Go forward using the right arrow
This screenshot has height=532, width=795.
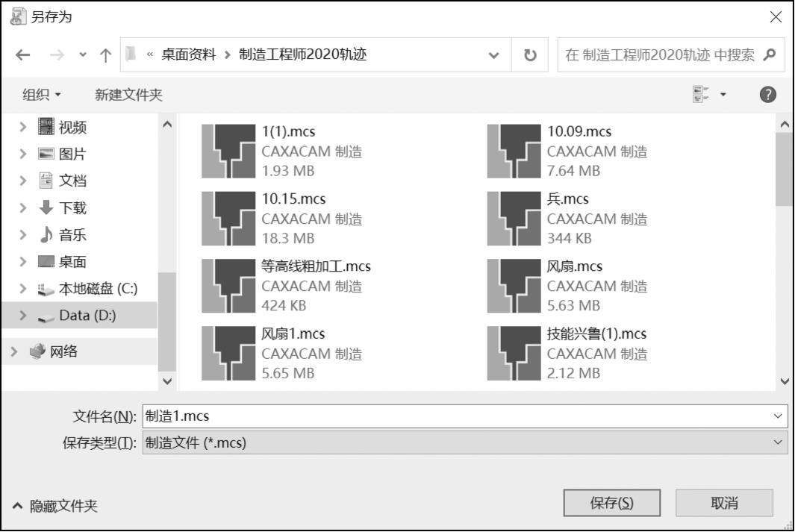57,54
